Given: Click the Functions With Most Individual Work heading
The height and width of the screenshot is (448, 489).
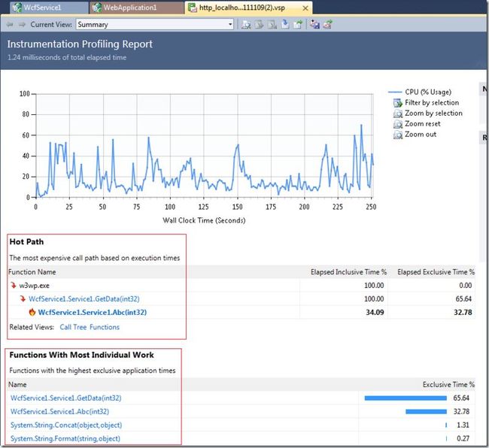Looking at the screenshot, I should pos(81,355).
